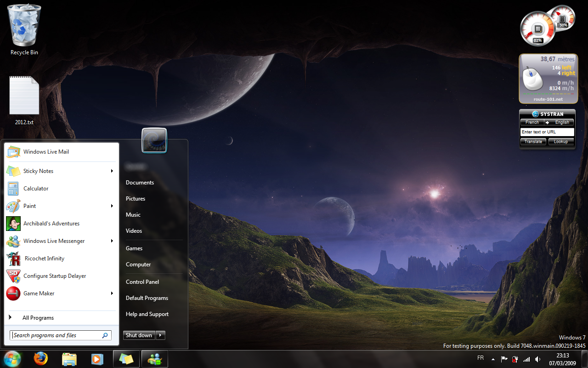Click the 38,67 mètres distance reading
This screenshot has height=368, width=588.
point(557,59)
